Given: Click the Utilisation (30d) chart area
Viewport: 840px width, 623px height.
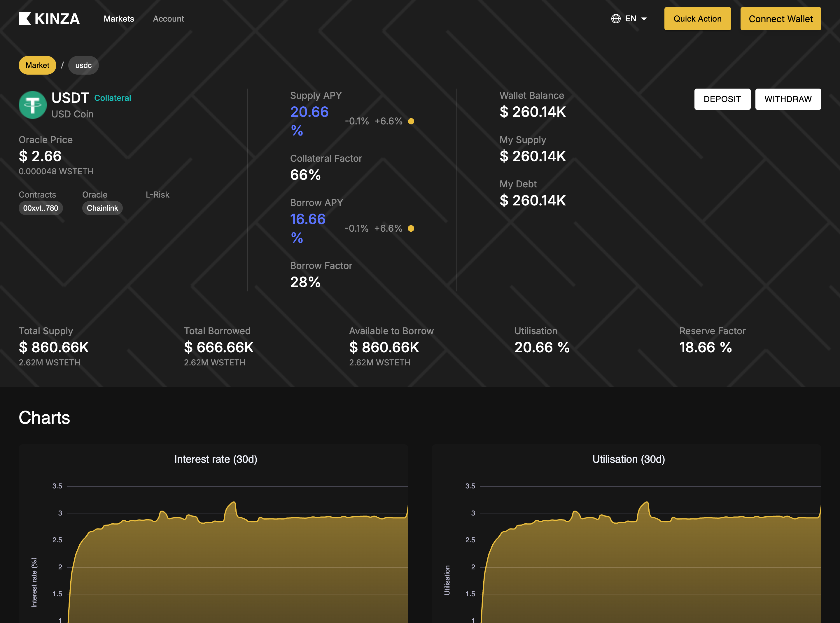Looking at the screenshot, I should pos(641,566).
